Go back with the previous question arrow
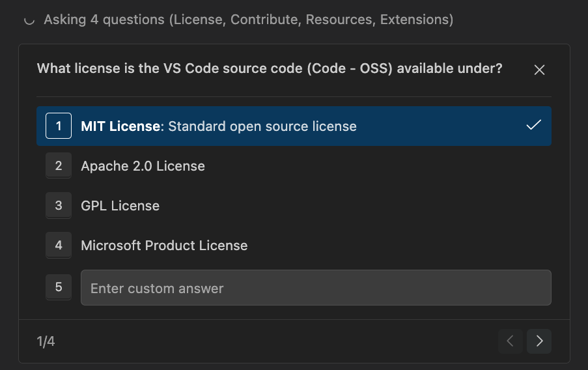Image resolution: width=588 pixels, height=370 pixels. tap(511, 341)
